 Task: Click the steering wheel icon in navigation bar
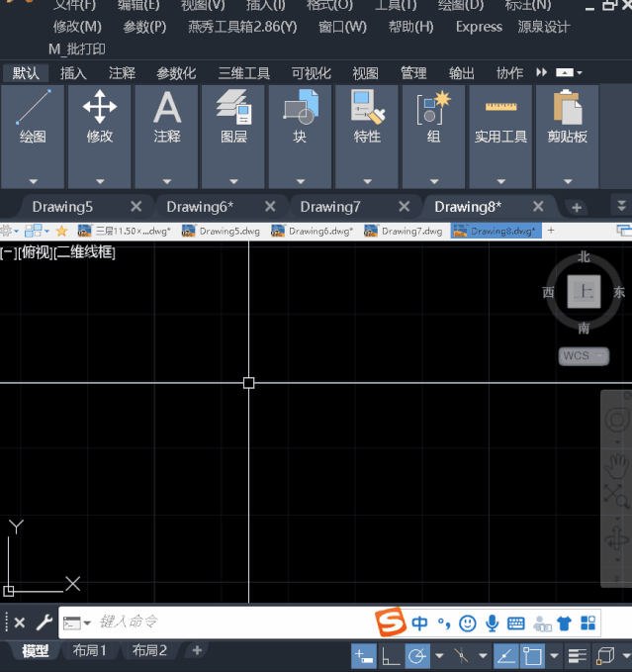(x=616, y=421)
